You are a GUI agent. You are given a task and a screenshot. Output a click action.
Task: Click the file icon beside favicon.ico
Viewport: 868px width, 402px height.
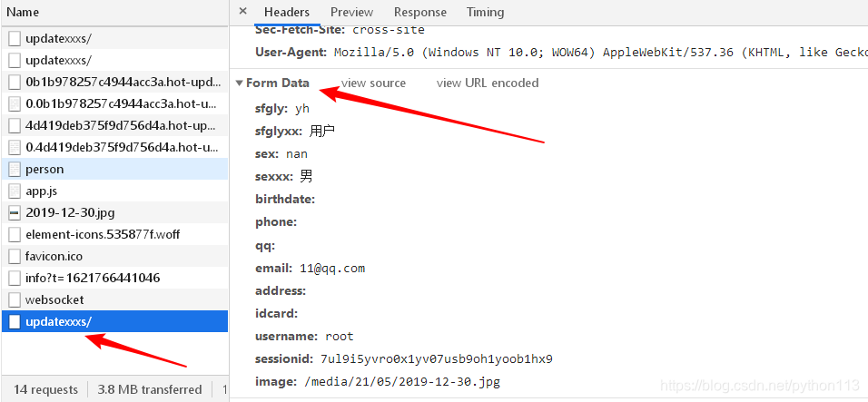coord(15,256)
